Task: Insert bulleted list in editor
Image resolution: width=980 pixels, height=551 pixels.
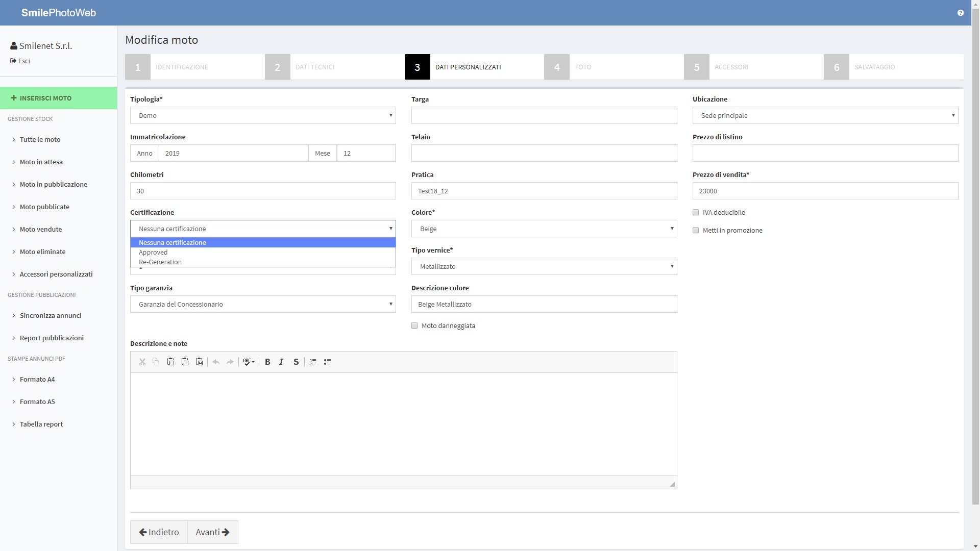Action: point(327,362)
